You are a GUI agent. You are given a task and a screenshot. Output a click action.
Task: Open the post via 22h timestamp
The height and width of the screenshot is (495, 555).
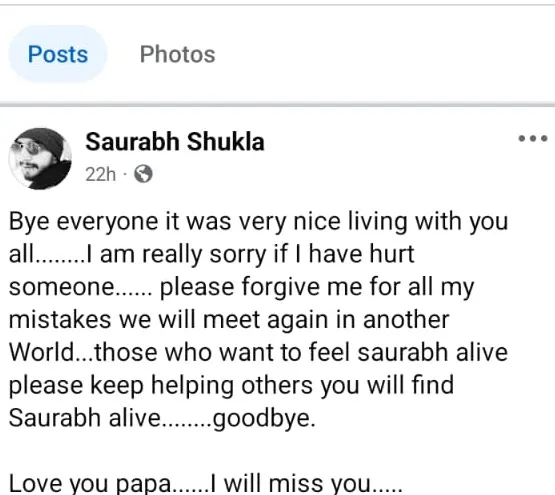[101, 174]
